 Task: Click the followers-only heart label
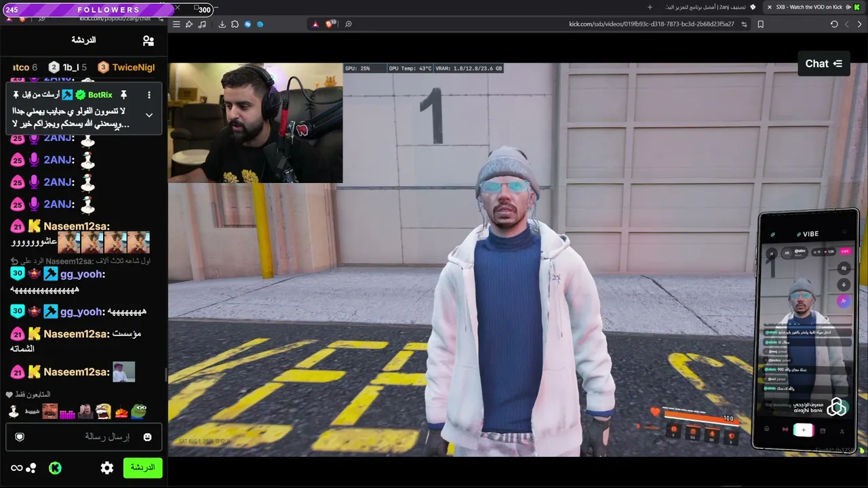[28, 394]
